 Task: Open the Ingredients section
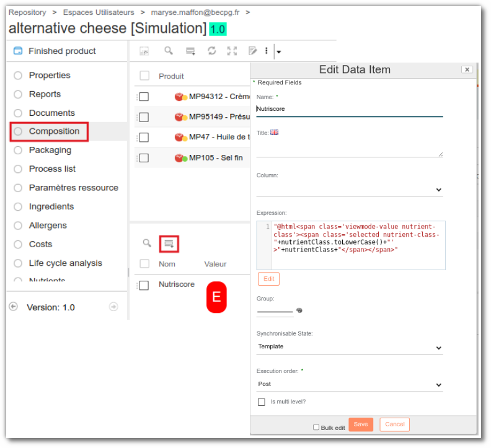point(51,206)
